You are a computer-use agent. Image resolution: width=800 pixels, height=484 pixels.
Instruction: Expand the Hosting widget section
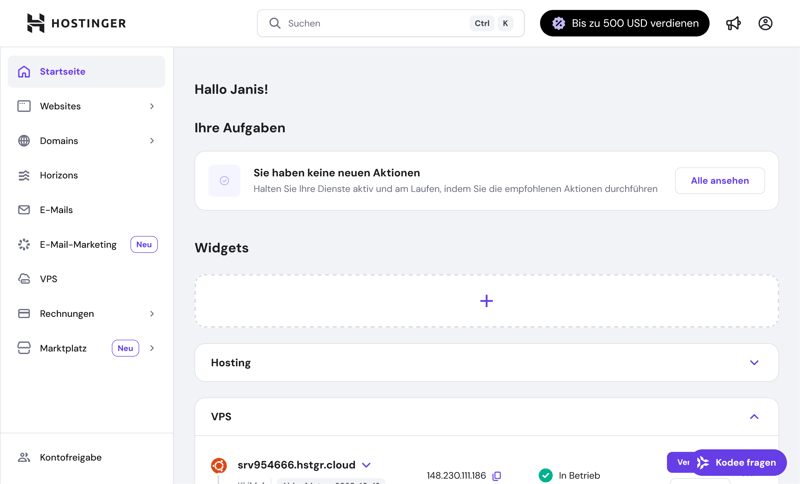click(754, 363)
